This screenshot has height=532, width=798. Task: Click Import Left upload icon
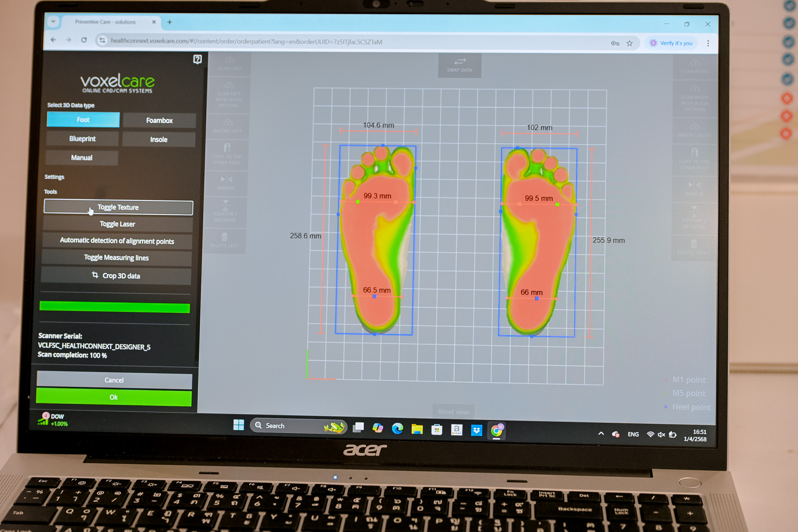pos(228,122)
